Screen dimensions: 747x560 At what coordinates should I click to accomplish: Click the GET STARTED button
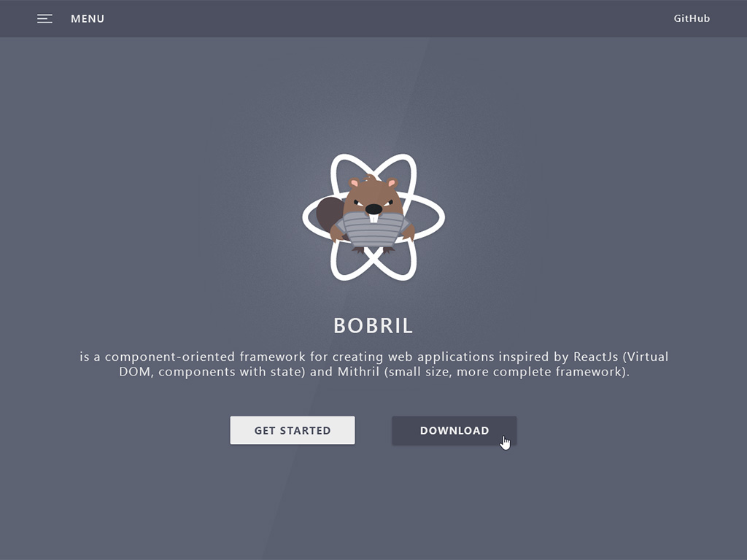click(x=293, y=430)
